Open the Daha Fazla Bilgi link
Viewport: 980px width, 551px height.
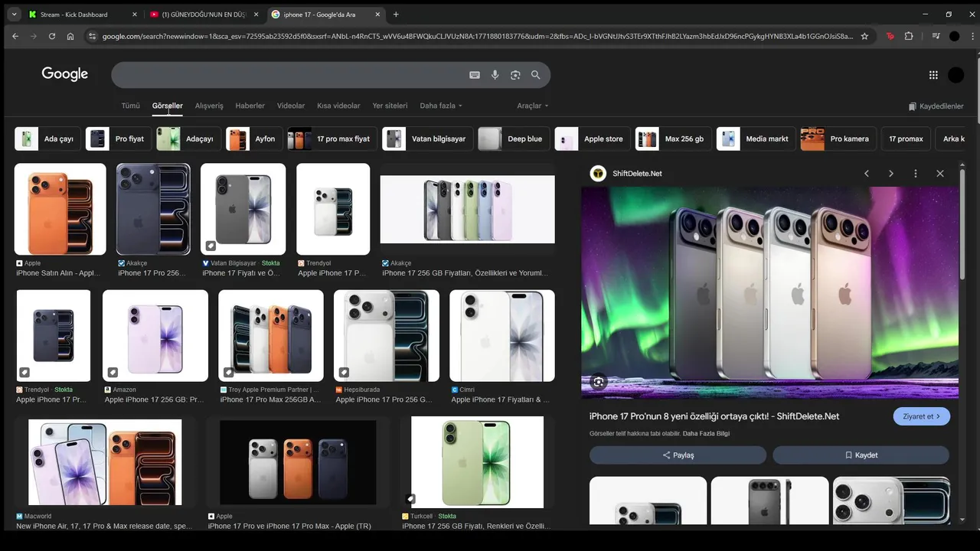tap(706, 434)
